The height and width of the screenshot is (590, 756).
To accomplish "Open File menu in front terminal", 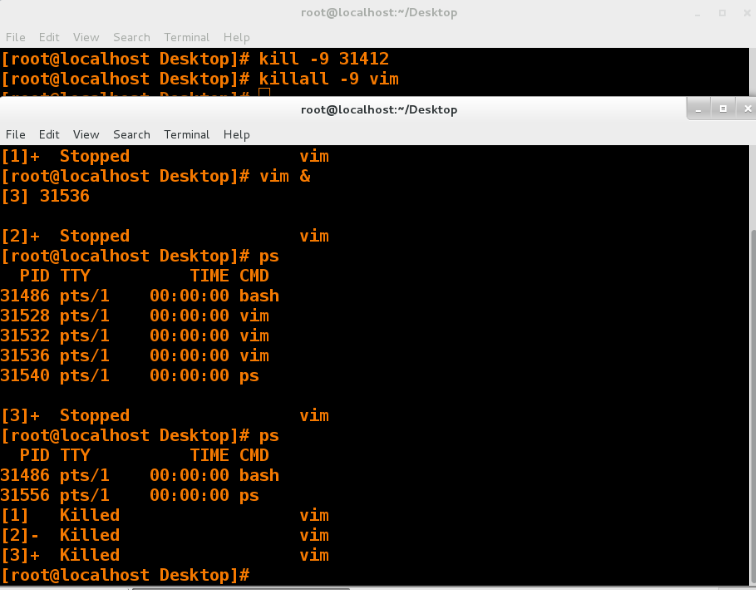I will [x=15, y=134].
